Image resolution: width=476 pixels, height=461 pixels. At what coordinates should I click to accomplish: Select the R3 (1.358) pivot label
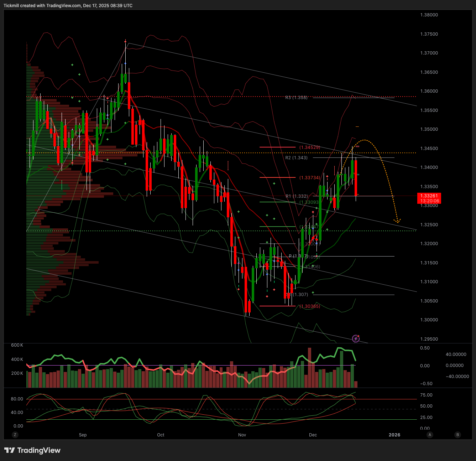click(296, 97)
